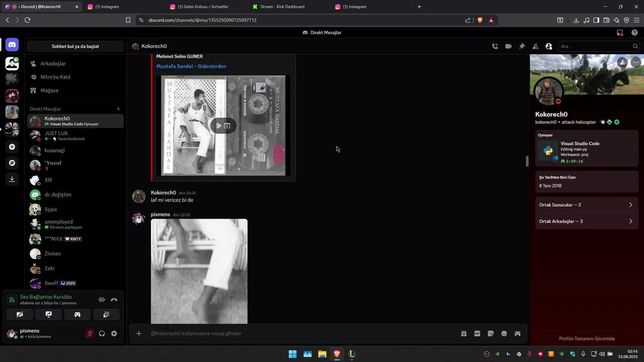
Task: Open File Explorer from taskbar
Action: [322, 354]
